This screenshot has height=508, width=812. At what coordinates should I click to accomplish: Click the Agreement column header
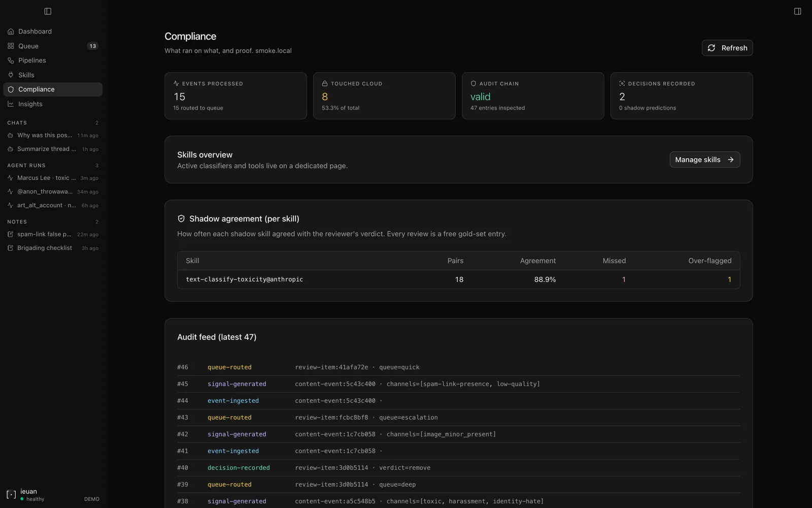[x=538, y=261]
